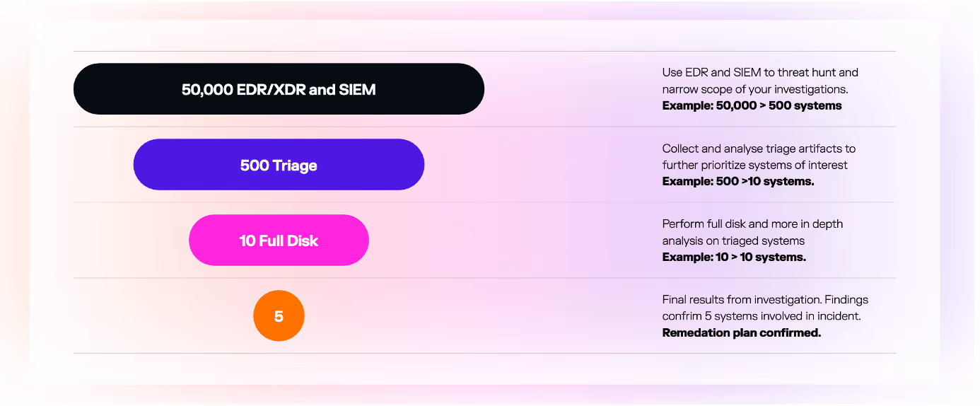This screenshot has height=406, width=980.
Task: Click 'narrow scope of your investigations' line
Action: click(755, 89)
